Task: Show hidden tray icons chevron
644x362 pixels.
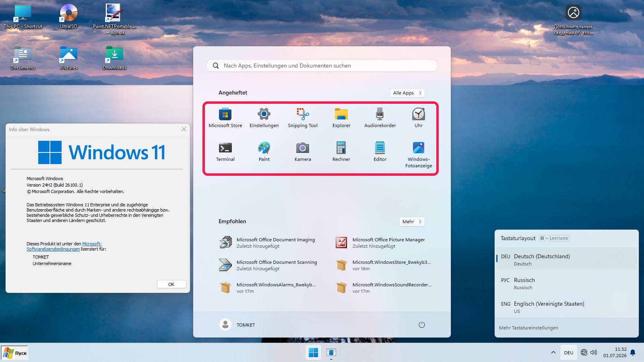Action: [x=553, y=352]
